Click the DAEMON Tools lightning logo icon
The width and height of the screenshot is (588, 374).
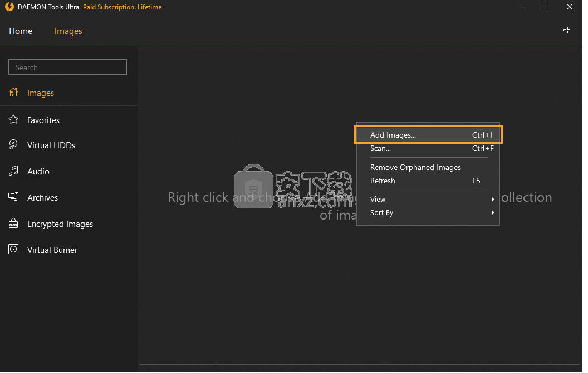pyautogui.click(x=9, y=7)
